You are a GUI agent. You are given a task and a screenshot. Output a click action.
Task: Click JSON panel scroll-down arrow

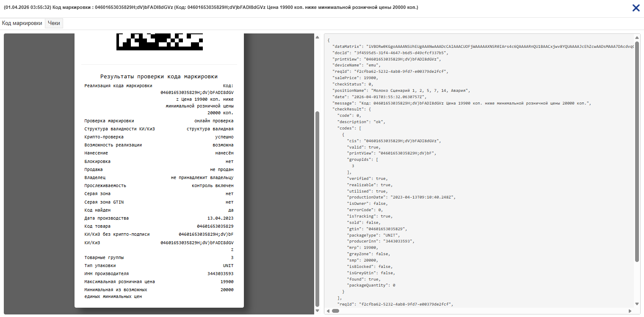(637, 303)
